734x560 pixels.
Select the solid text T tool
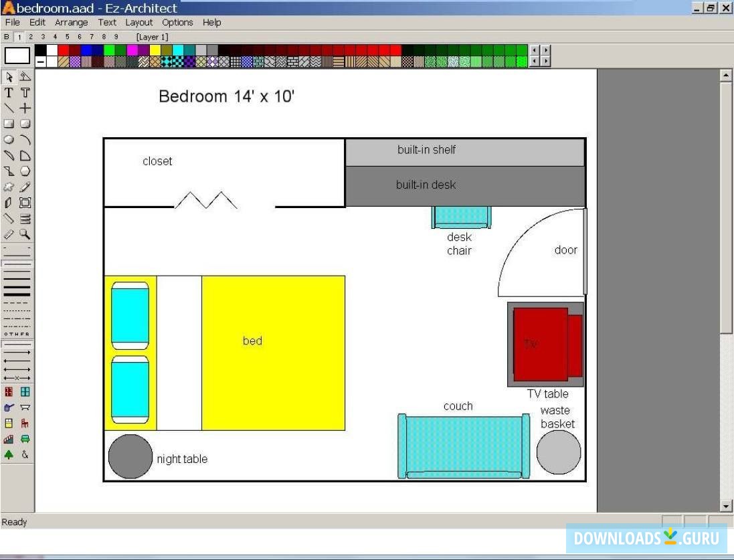(9, 93)
